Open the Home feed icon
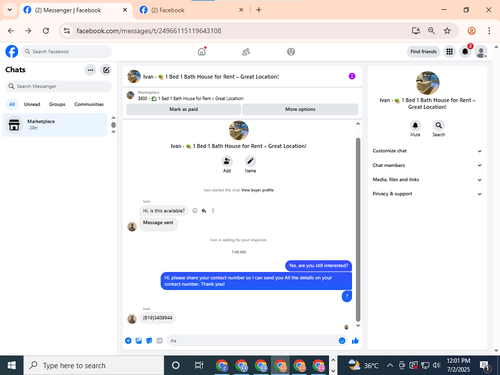 (202, 52)
